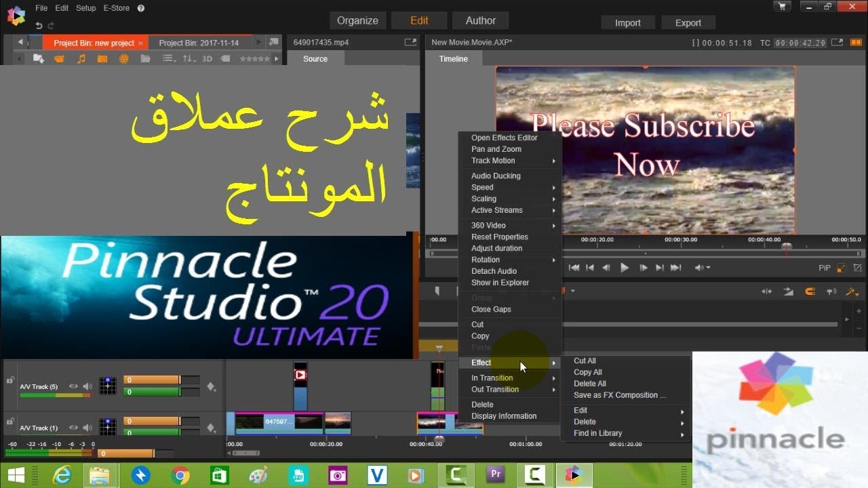Open the sort order dropdown in library toolbar
This screenshot has height=488, width=868.
189,59
